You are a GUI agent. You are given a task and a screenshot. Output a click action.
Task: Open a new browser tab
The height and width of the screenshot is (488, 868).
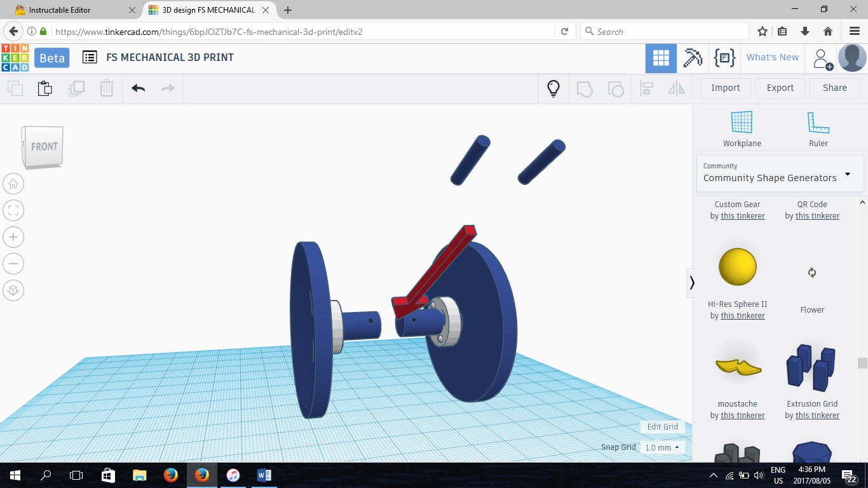288,10
